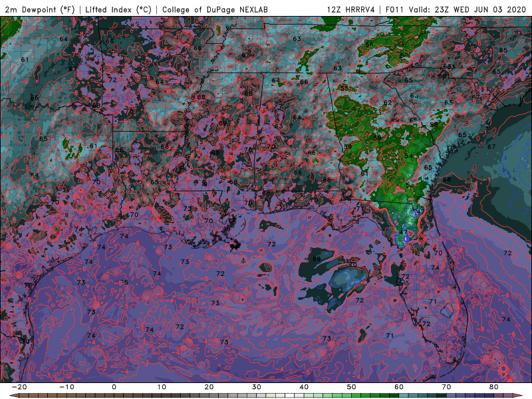Click the 76 dewpoint value on the Texas coast
This screenshot has height=399, width=532.
[x=28, y=285]
